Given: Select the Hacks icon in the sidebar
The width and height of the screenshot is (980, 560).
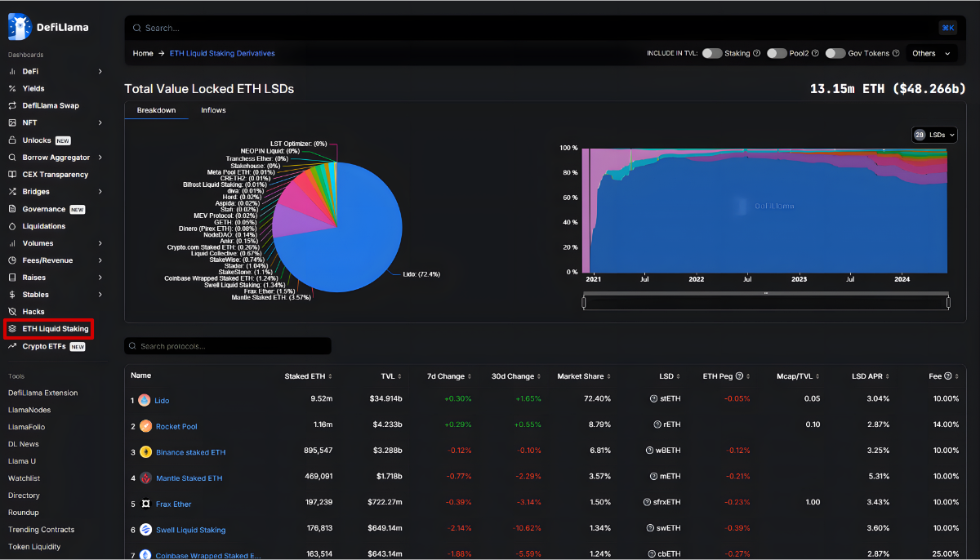Looking at the screenshot, I should (11, 311).
